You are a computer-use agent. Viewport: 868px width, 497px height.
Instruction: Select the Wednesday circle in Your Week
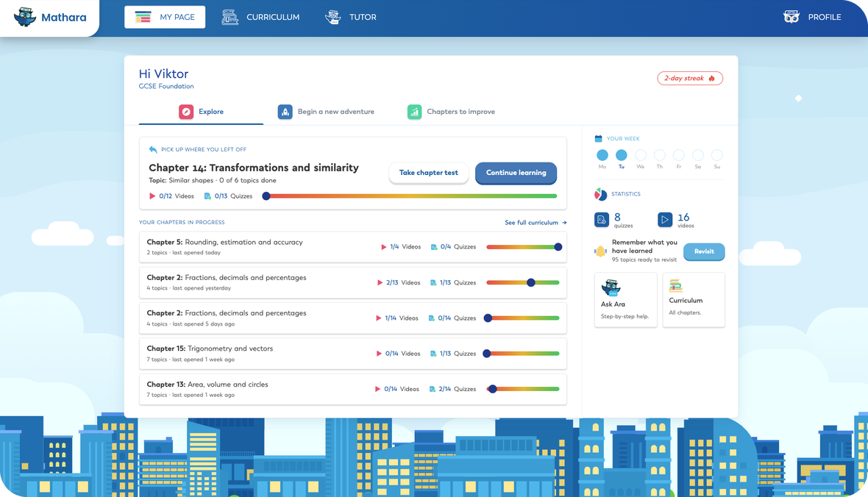coord(641,155)
